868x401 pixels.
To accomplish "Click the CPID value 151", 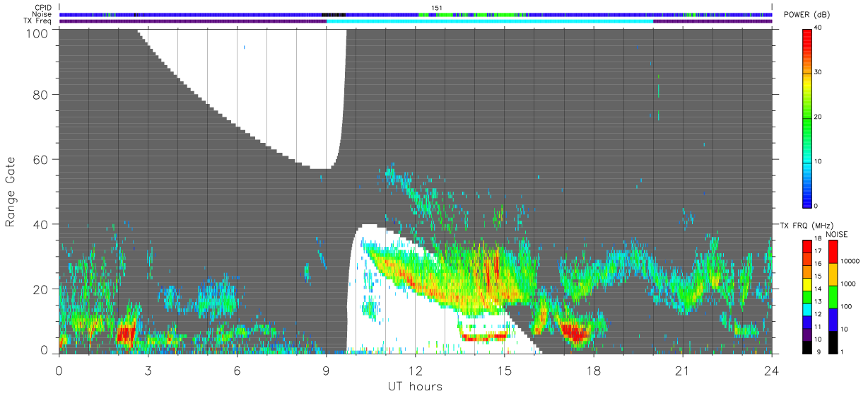I will [437, 8].
